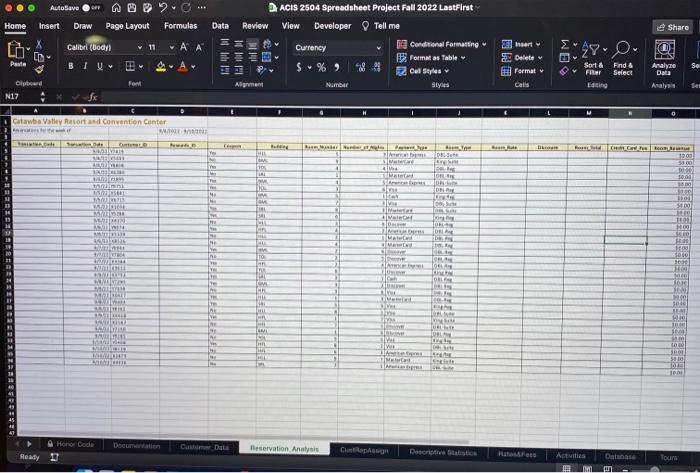Screen dimensions: 700x473
Task: Switch to the Descriptive Statistics sheet tab
Action: pos(443,452)
